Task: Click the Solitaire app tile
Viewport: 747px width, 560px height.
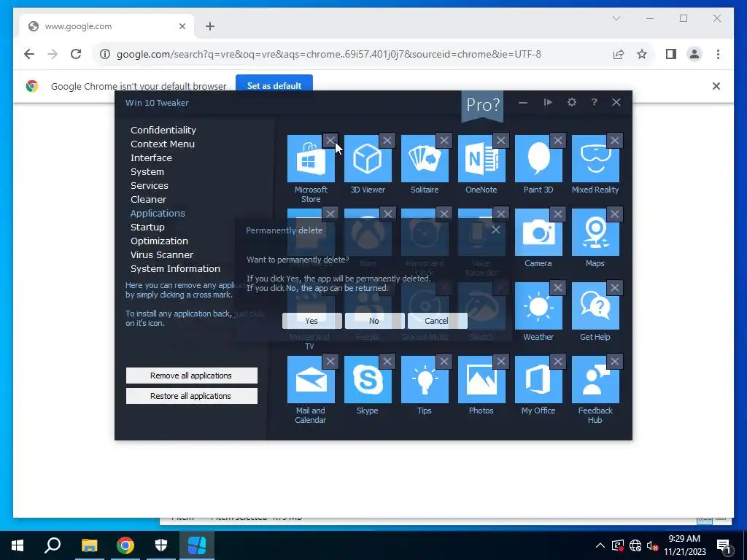Action: [425, 158]
